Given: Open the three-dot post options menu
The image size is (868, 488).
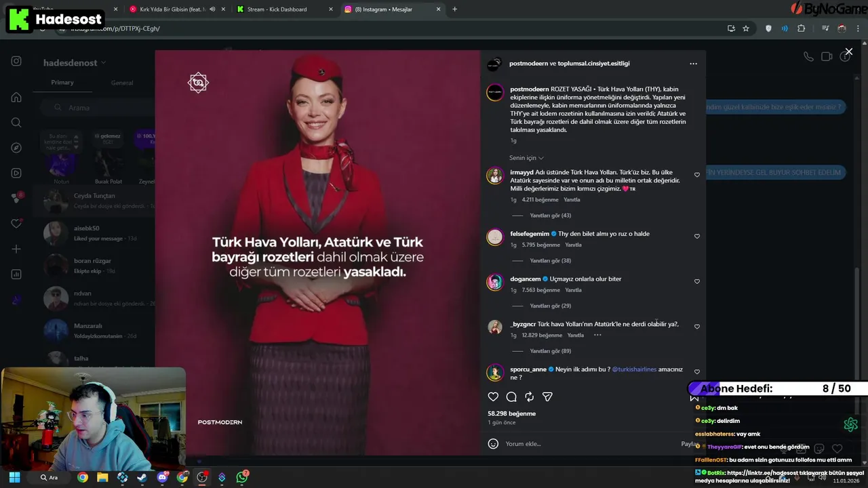Looking at the screenshot, I should tap(693, 64).
